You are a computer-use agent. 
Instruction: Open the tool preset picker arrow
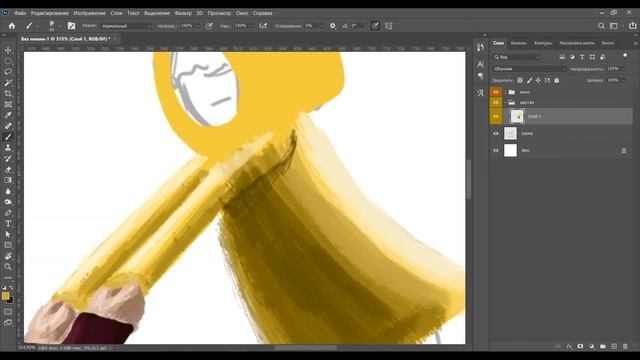[x=38, y=26]
